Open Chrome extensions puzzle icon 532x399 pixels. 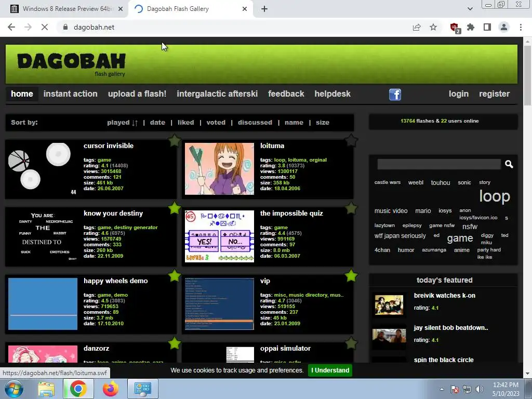point(471,27)
